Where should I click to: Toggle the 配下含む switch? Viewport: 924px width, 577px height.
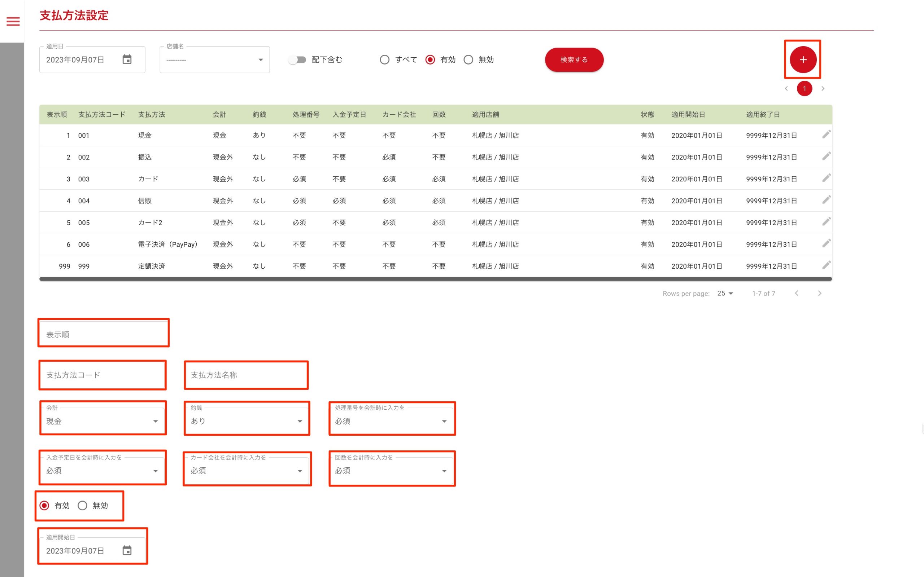pos(297,60)
